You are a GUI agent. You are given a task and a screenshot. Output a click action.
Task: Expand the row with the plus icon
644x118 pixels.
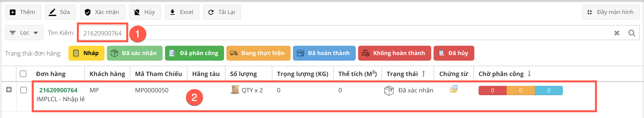pyautogui.click(x=9, y=90)
